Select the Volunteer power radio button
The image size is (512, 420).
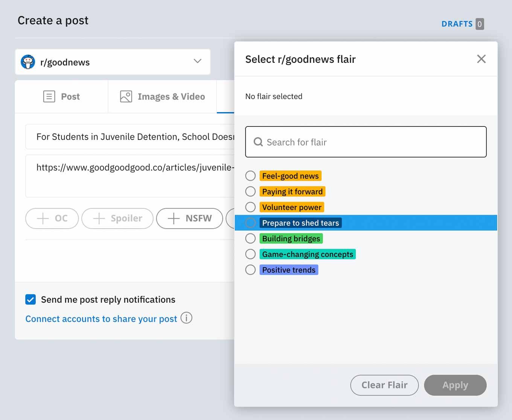click(250, 207)
